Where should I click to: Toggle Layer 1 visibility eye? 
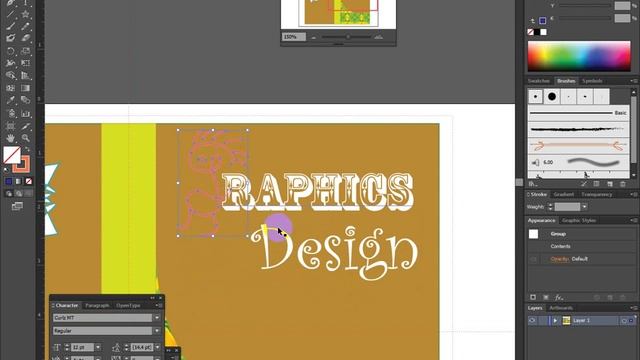pyautogui.click(x=532, y=321)
